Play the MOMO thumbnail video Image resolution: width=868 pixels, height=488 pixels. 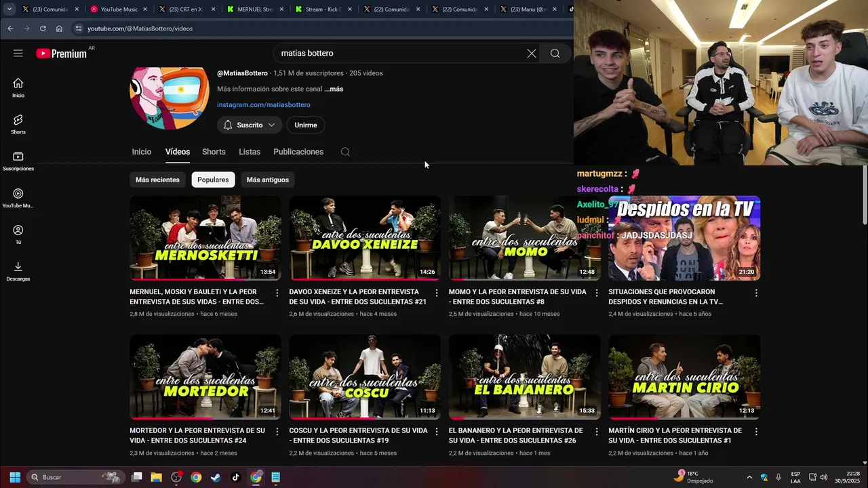[525, 238]
